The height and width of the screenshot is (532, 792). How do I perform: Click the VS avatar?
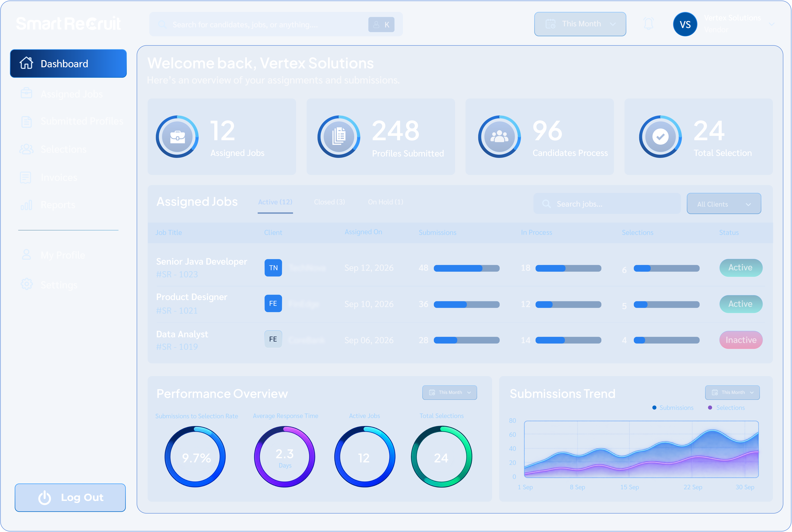(685, 24)
